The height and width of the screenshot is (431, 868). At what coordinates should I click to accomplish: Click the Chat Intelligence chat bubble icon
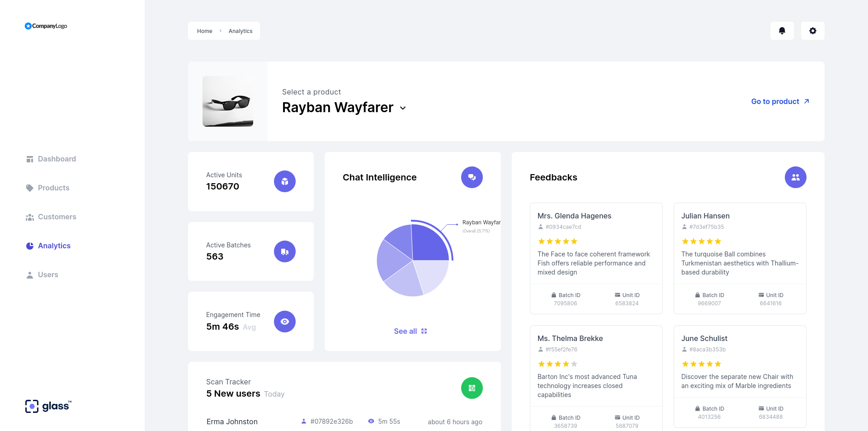(x=472, y=177)
